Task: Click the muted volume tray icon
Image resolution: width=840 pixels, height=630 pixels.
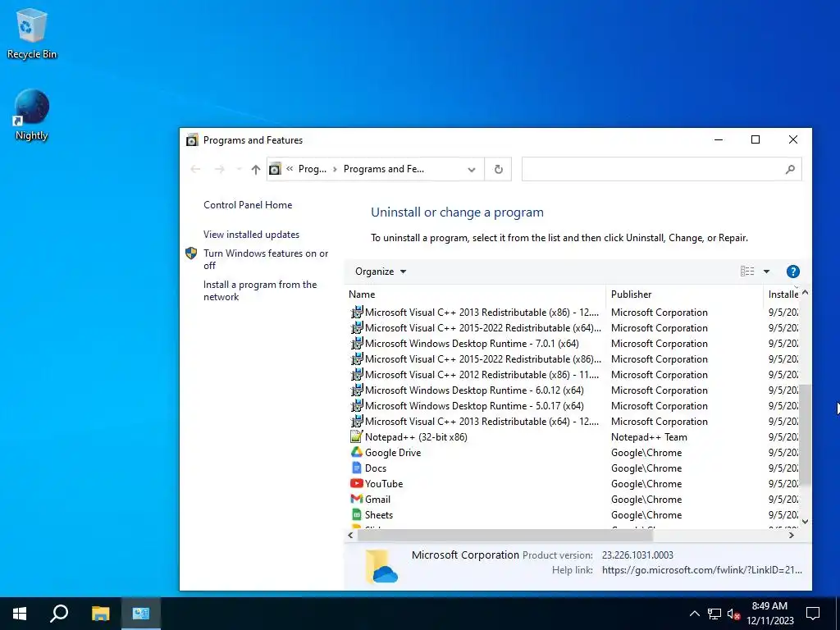Action: click(x=734, y=614)
